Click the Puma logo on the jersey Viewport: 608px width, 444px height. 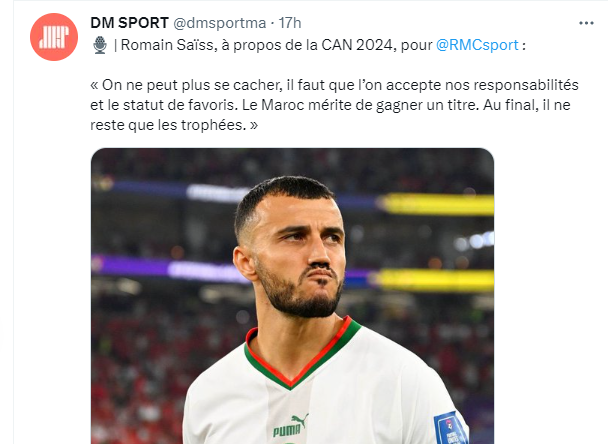pyautogui.click(x=291, y=426)
